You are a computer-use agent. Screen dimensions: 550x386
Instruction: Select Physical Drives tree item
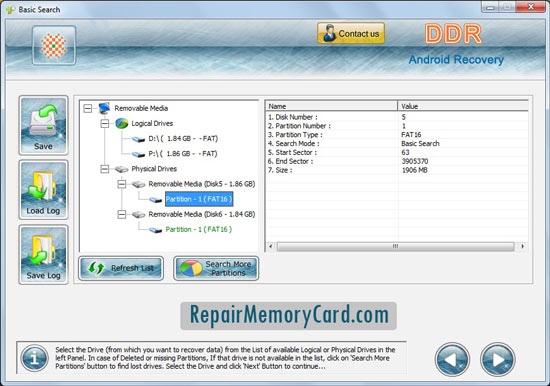154,169
